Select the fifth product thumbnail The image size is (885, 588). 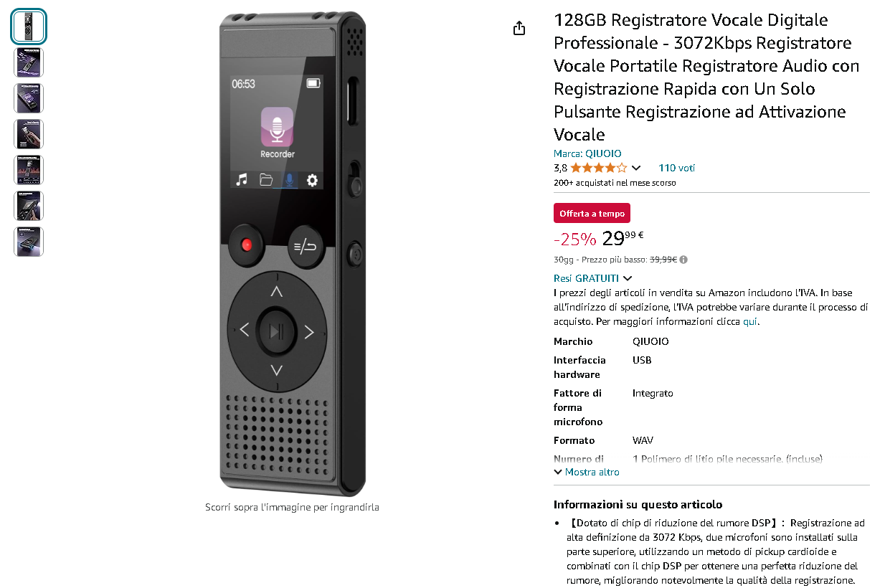click(29, 170)
